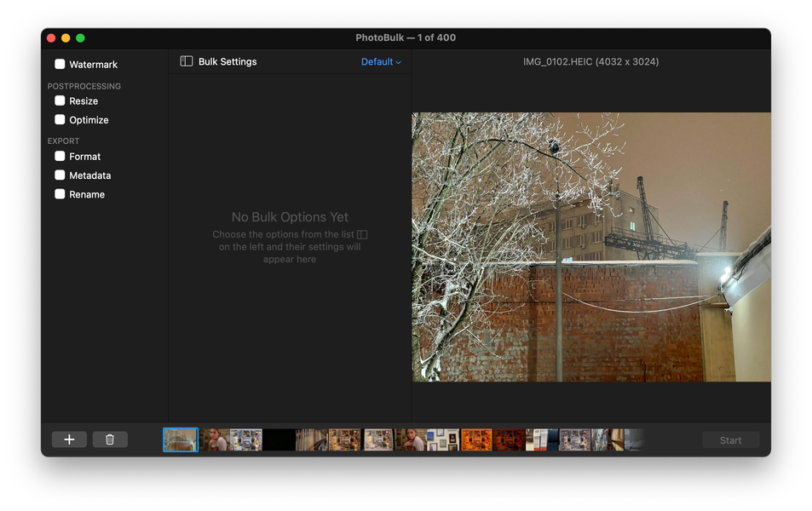Select the last partially visible filmstrip thumbnail

pyautogui.click(x=634, y=439)
